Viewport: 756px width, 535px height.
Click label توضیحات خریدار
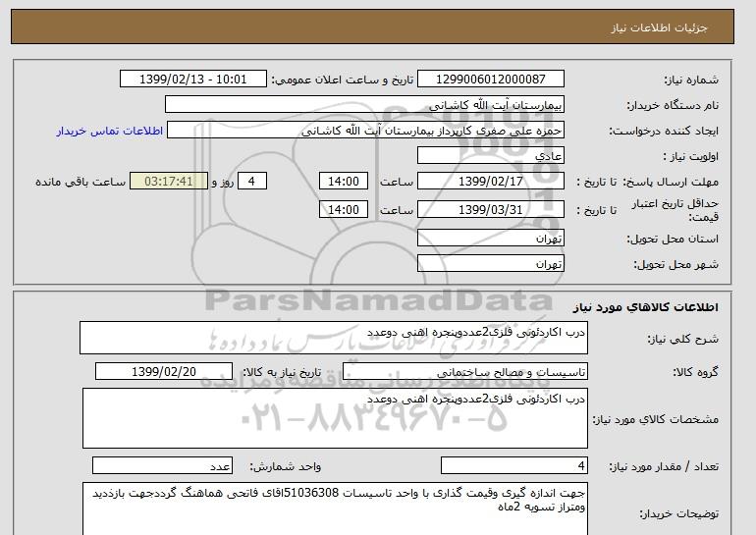(x=679, y=513)
